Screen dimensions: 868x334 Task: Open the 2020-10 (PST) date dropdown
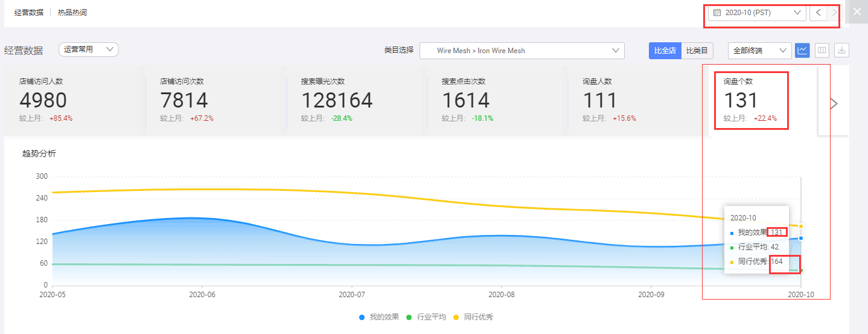click(x=757, y=13)
